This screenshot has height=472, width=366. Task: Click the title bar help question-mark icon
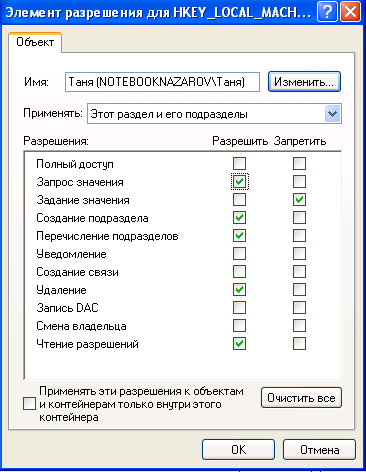click(x=327, y=12)
